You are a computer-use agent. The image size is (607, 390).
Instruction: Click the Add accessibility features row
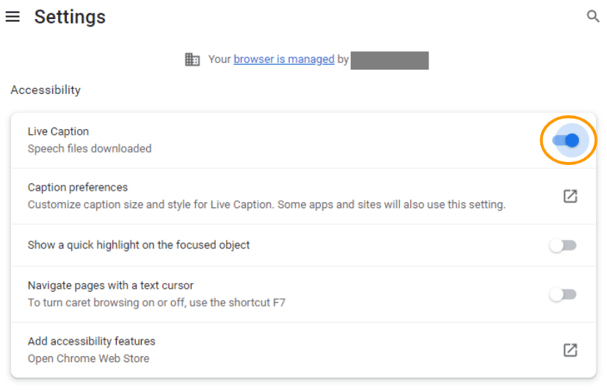304,350
